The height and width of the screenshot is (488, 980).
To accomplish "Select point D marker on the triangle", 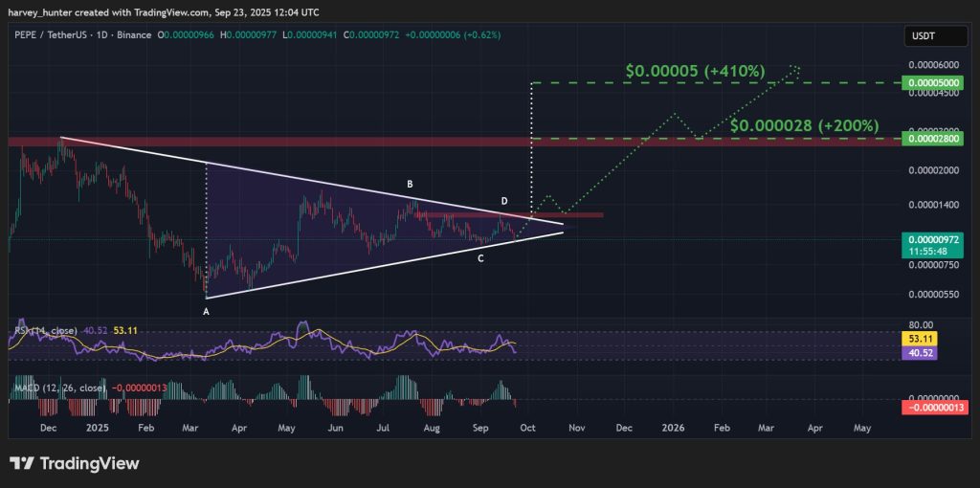I will coord(504,202).
